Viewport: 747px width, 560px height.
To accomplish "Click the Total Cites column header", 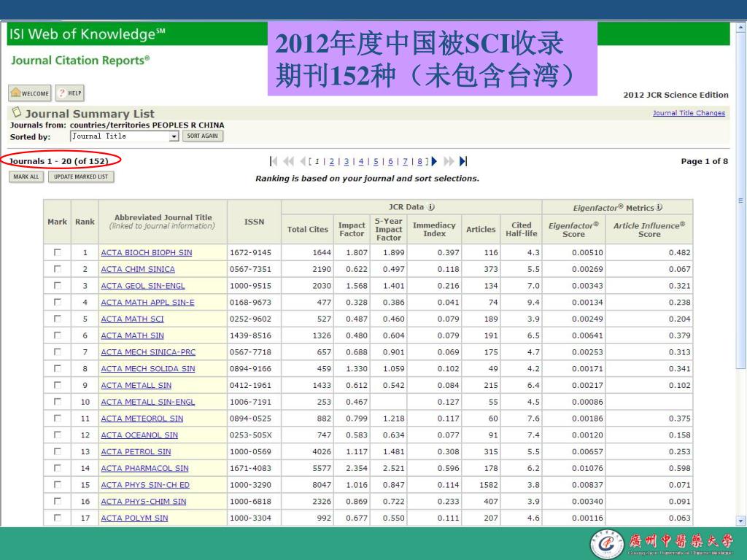I will coord(308,230).
